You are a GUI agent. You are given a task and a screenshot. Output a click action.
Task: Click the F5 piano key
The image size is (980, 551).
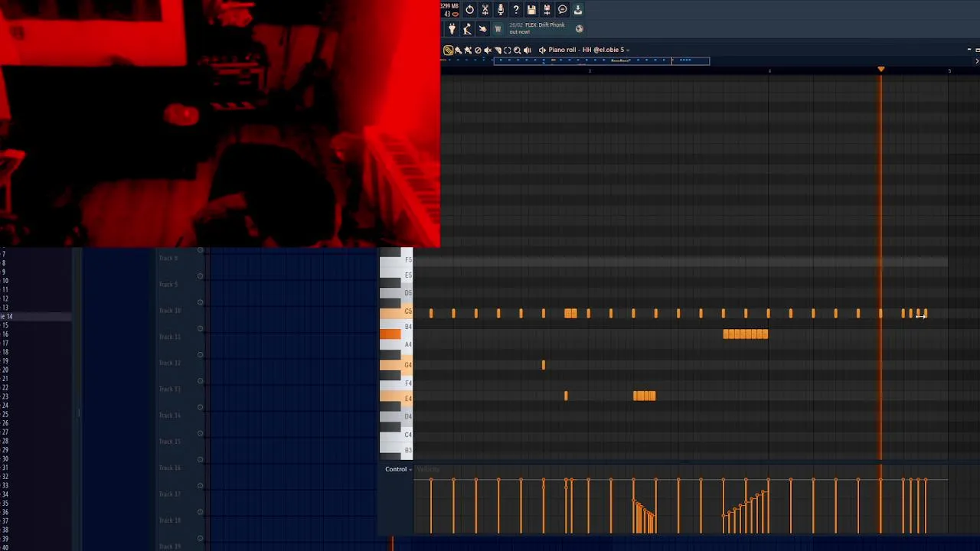396,260
